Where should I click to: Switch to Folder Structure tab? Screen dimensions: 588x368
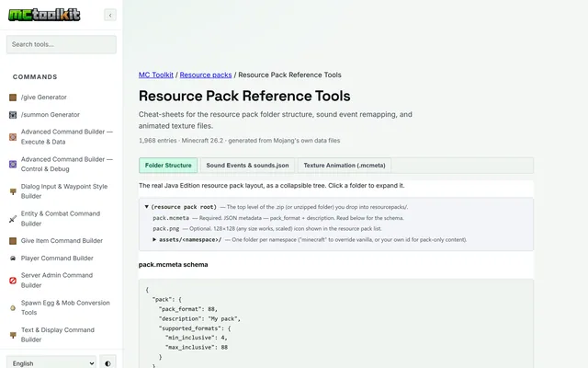click(168, 166)
